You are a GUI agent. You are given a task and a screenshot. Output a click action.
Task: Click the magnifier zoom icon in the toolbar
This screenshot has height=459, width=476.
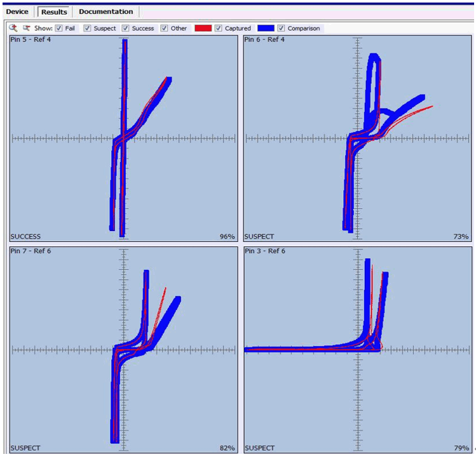click(x=13, y=28)
